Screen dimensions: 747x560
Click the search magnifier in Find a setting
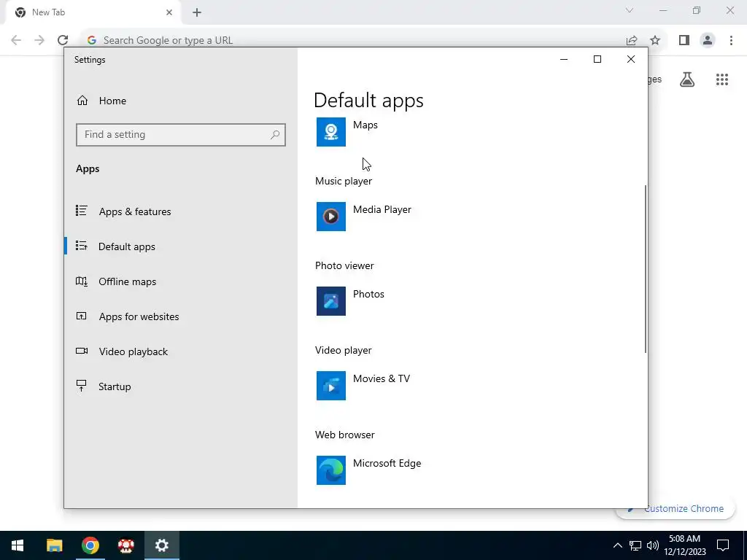tap(275, 135)
